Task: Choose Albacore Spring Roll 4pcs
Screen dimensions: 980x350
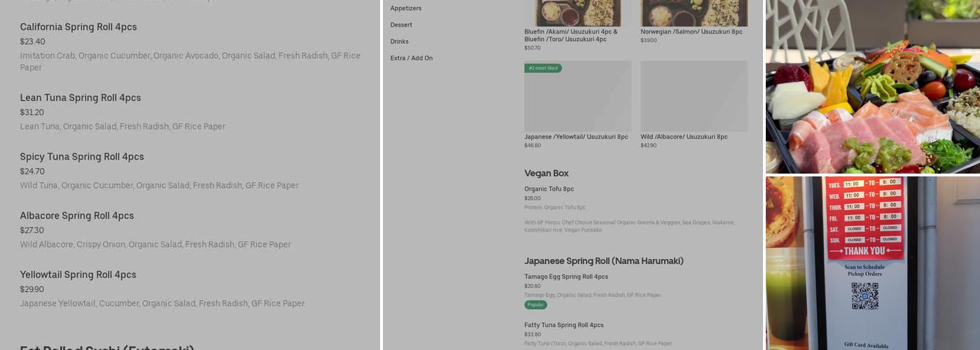Action: coord(77,216)
